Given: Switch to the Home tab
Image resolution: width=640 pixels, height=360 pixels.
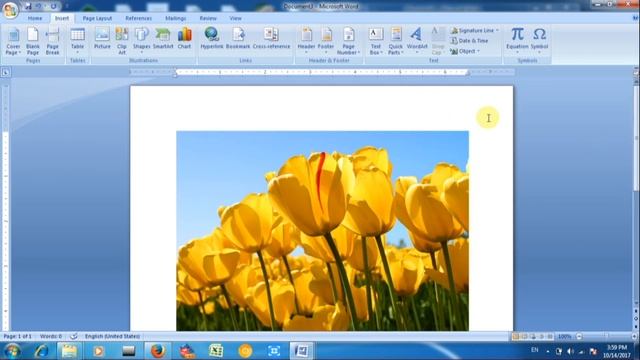Looking at the screenshot, I should click(x=35, y=18).
